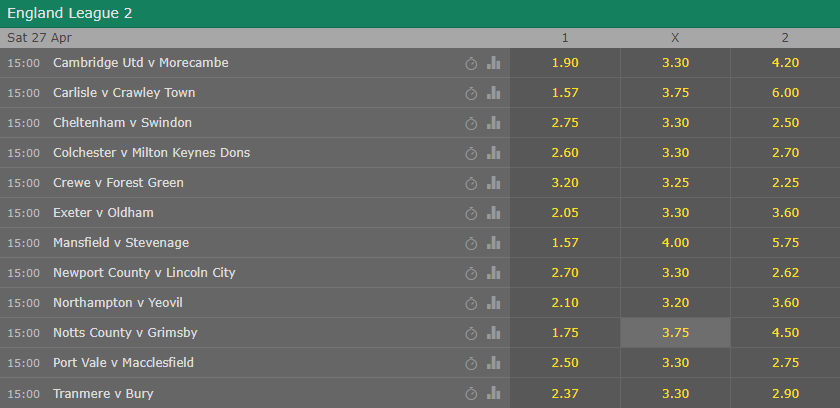Show stats chart for Exeter v Oldham
The width and height of the screenshot is (840, 408).
tap(493, 213)
